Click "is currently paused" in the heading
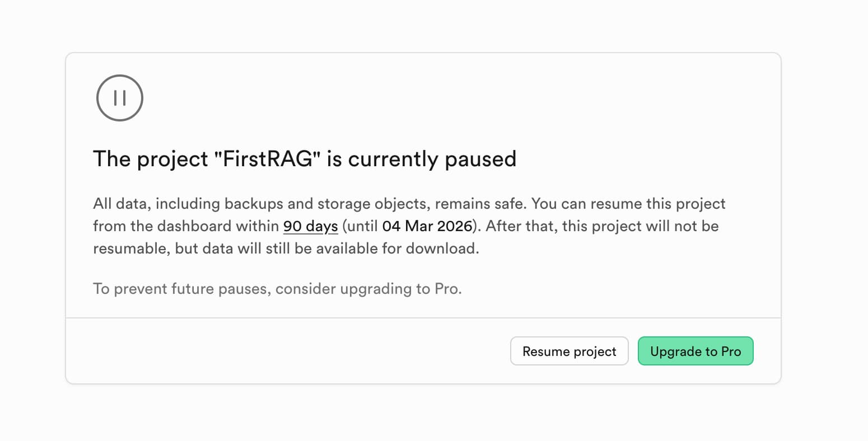868x441 pixels. tap(421, 159)
